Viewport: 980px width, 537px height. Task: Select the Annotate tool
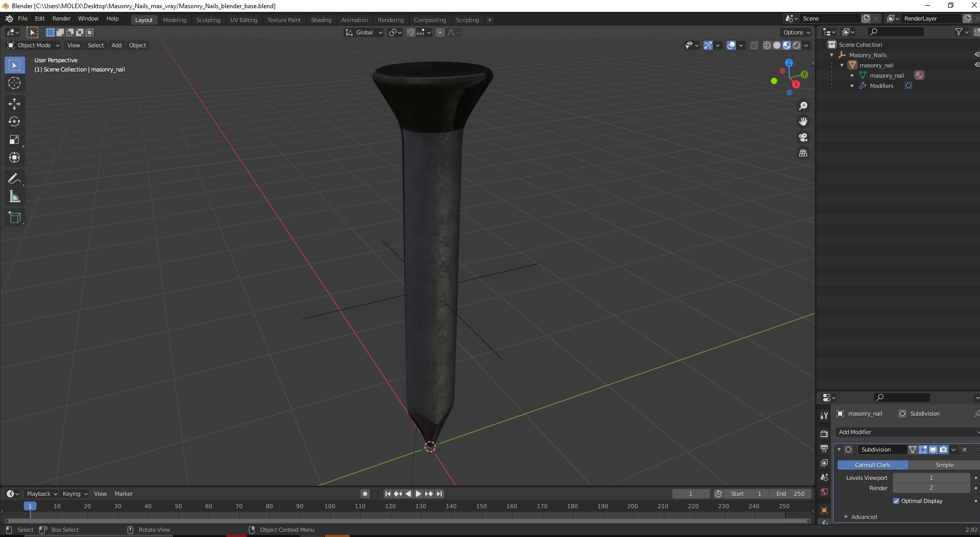click(14, 178)
